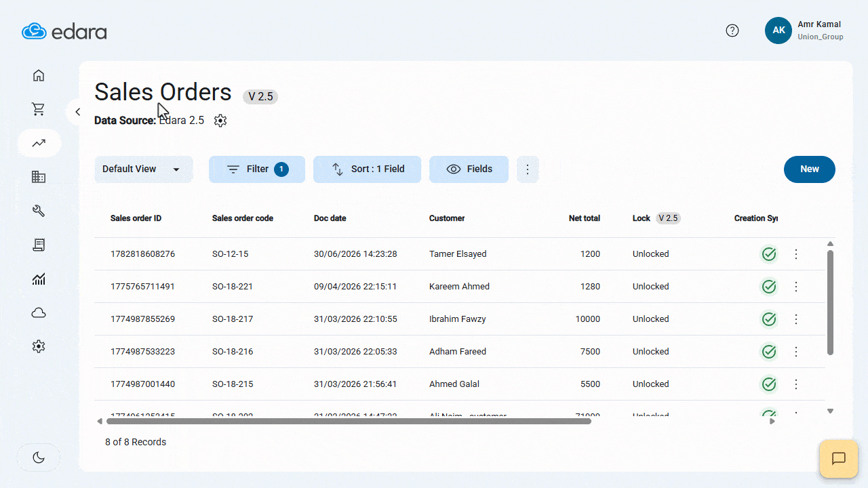Select order code SO-18-221
Image resolution: width=868 pixels, height=488 pixels.
coord(233,287)
